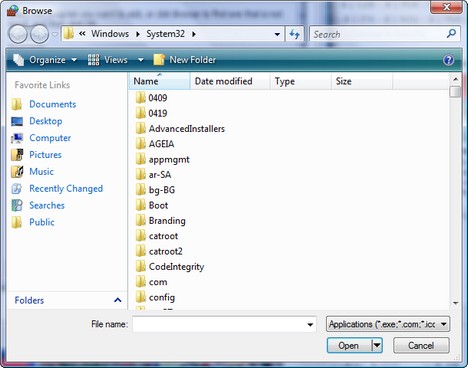Open Recently Changed favorite link

coord(66,189)
